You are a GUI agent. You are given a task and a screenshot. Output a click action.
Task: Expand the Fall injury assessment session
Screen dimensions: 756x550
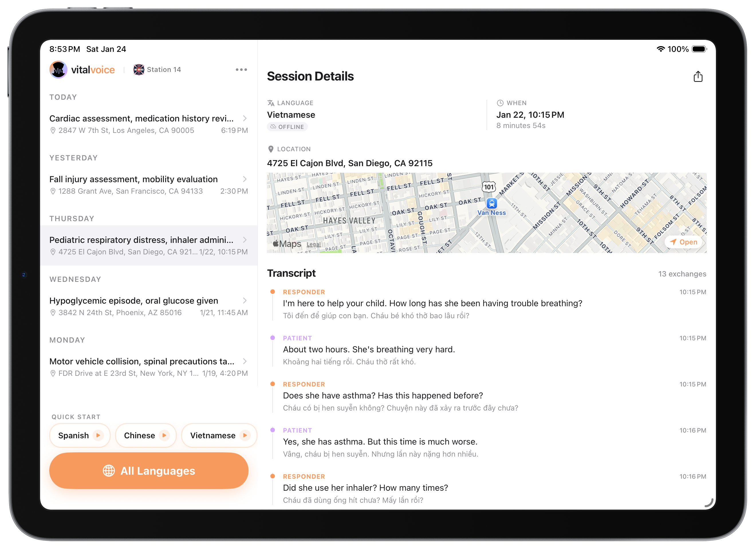click(x=245, y=179)
